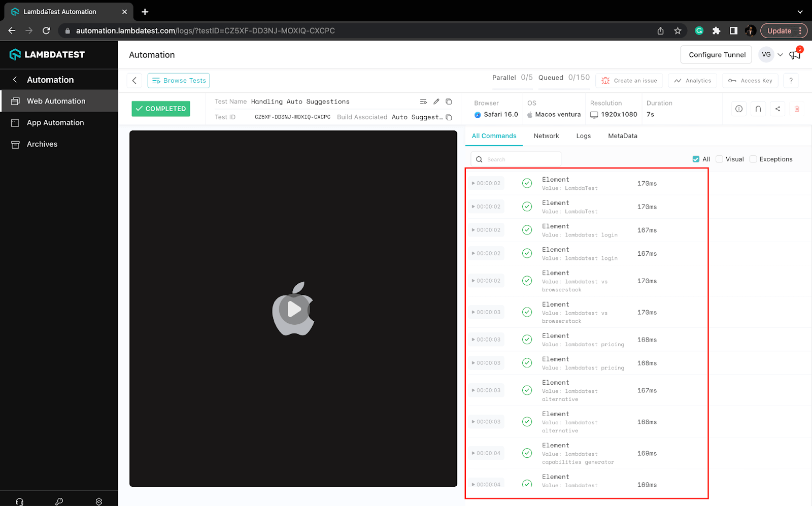Close the LambdaTest Automation browser tab

[x=125, y=12]
